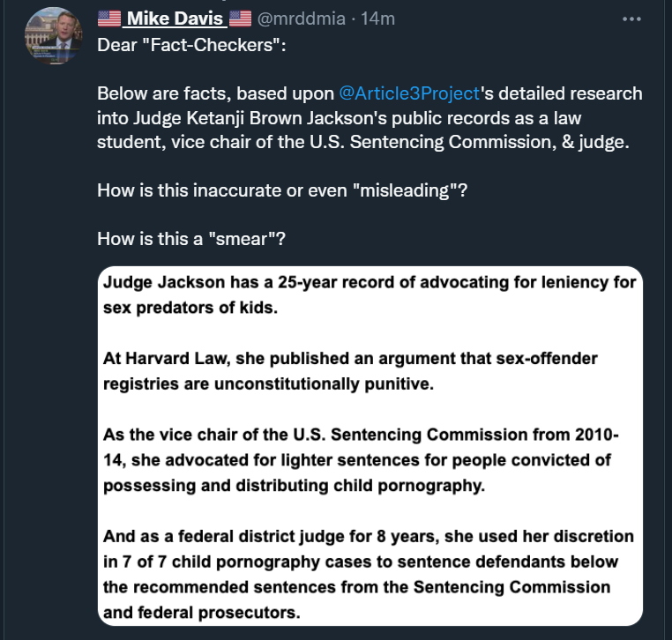The height and width of the screenshot is (640, 672).
Task: Open the tweet's three-dot more options menu
Action: point(631,19)
